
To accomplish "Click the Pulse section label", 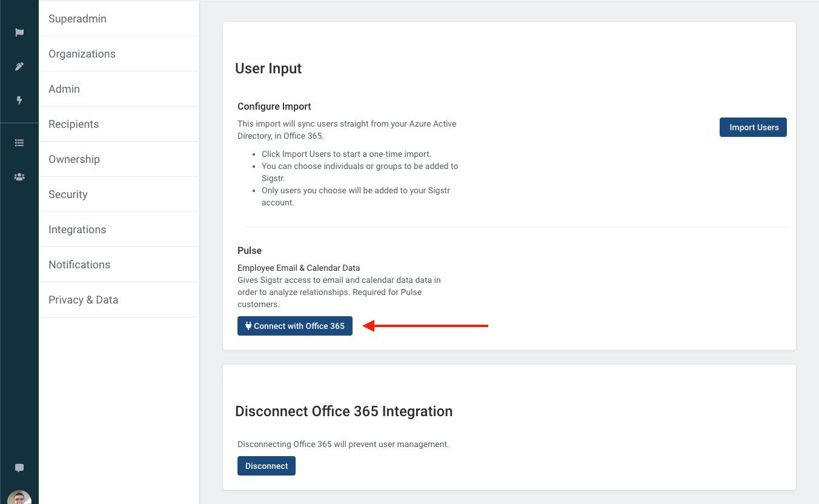I will pyautogui.click(x=250, y=250).
